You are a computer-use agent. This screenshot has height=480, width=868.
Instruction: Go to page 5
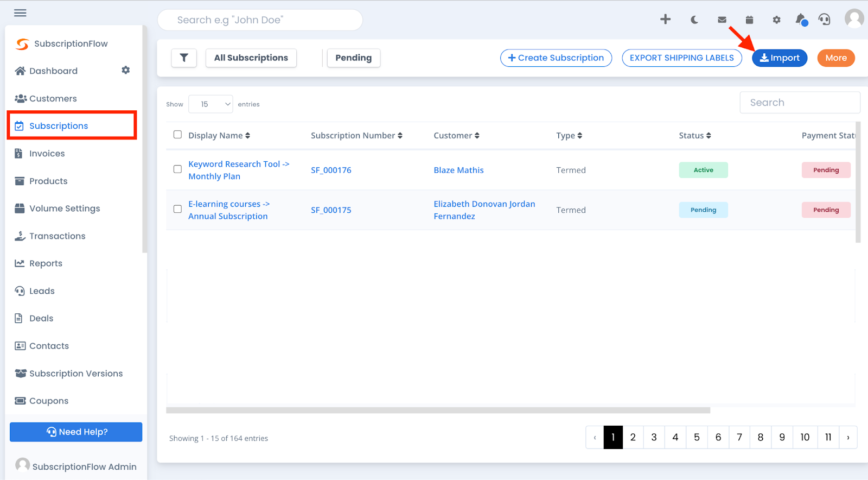697,437
